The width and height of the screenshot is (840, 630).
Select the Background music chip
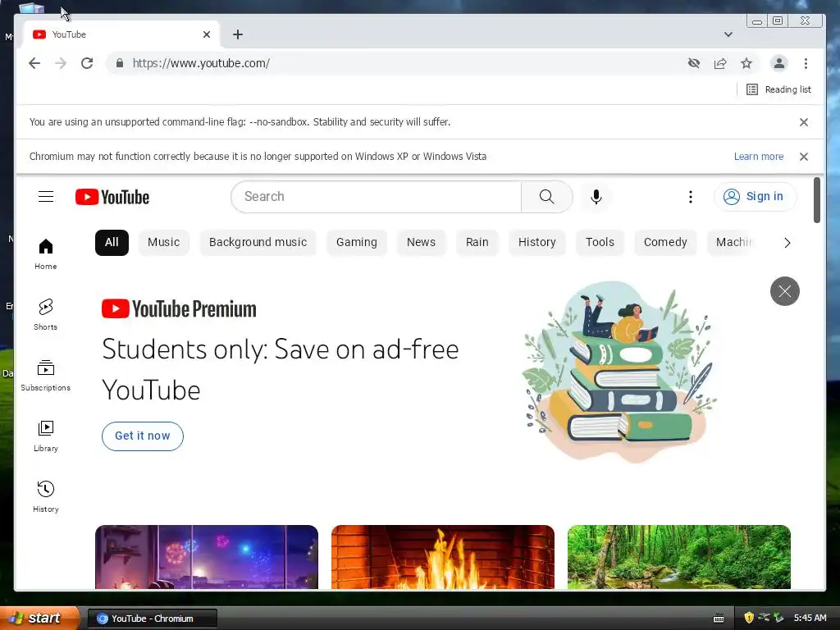click(258, 243)
